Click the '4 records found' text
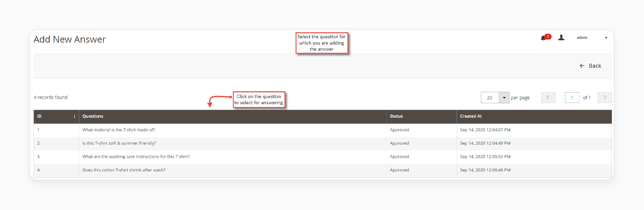 50,97
